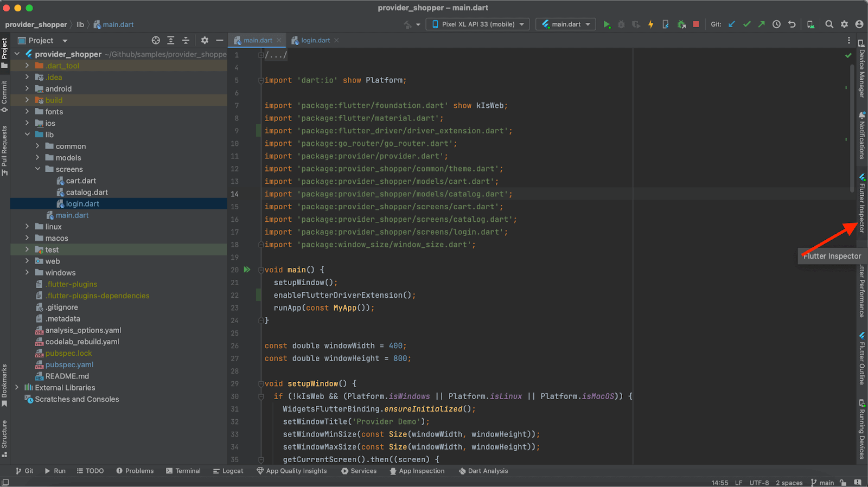Open the Terminal tool tab
This screenshot has width=868, height=487.
[183, 471]
